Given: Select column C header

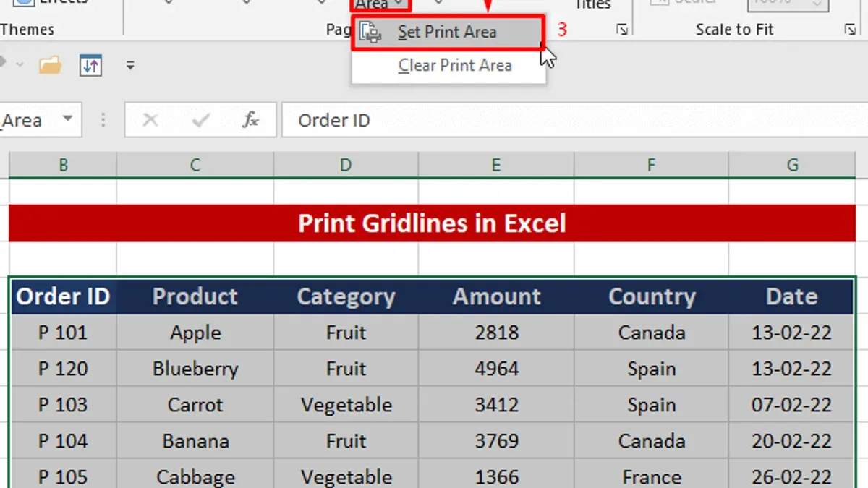Looking at the screenshot, I should (195, 166).
